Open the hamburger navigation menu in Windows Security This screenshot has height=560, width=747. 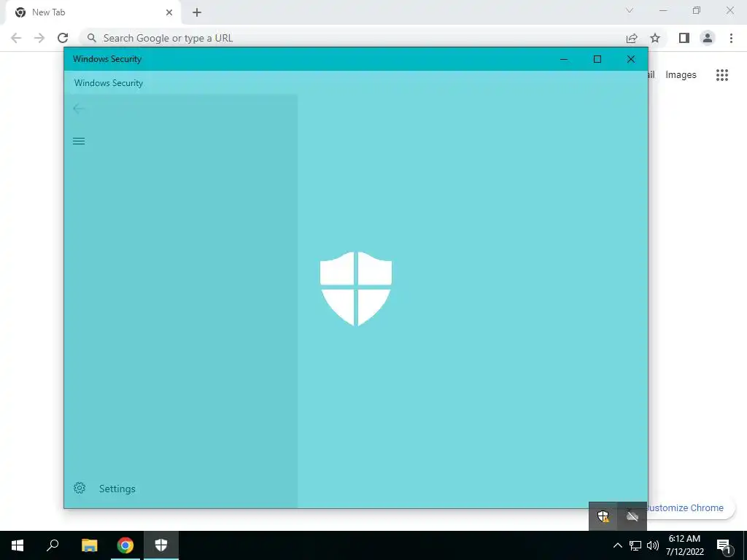pyautogui.click(x=79, y=141)
